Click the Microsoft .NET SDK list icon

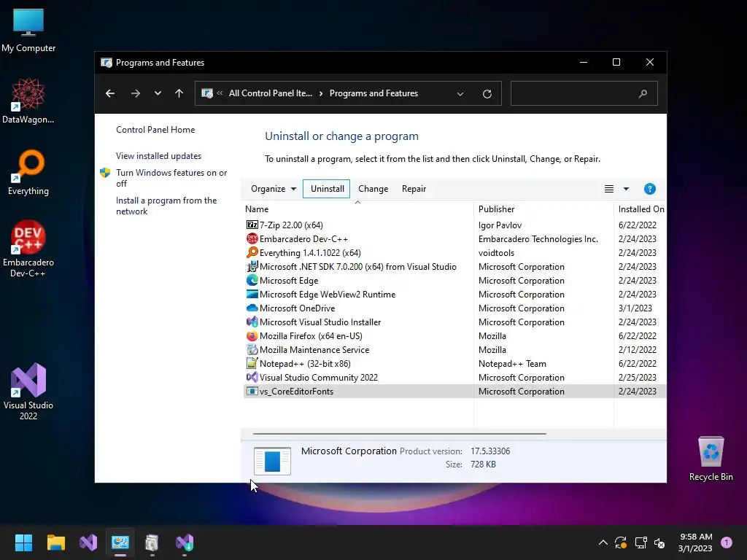(x=252, y=266)
